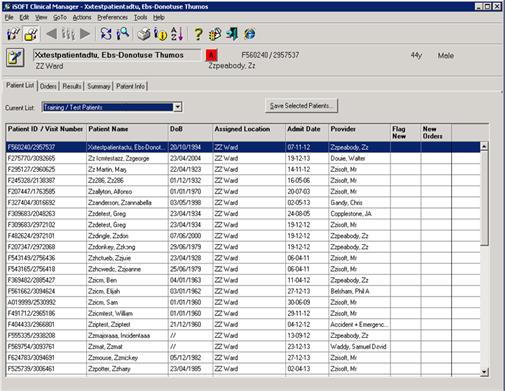This screenshot has width=505, height=391.
Task: Click the patient name field in header
Action: 117,55
